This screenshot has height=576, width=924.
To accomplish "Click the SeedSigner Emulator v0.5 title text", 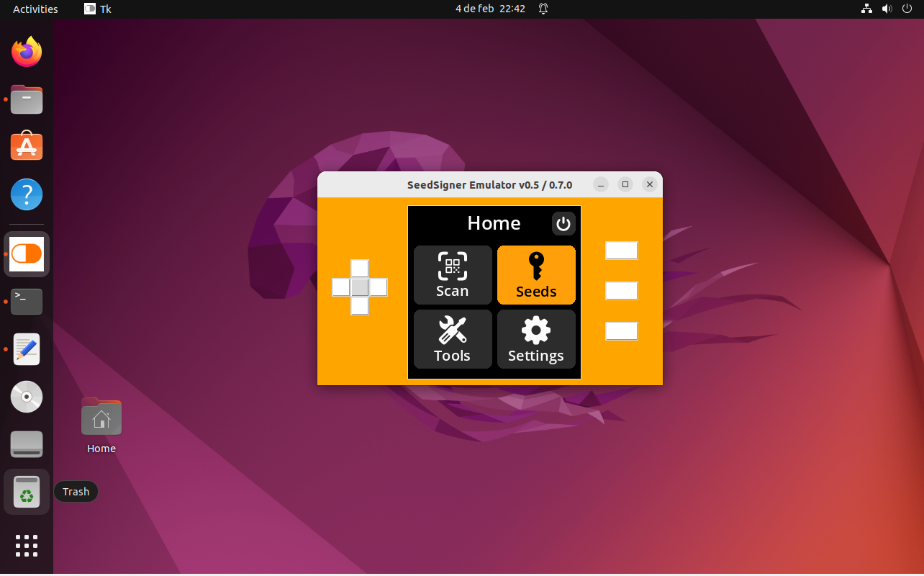I will coord(489,185).
